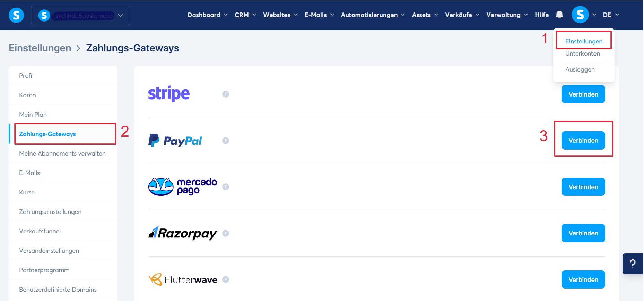The height and width of the screenshot is (301, 644).
Task: Open Zahlungseinstellungen in sidebar
Action: click(x=63, y=212)
